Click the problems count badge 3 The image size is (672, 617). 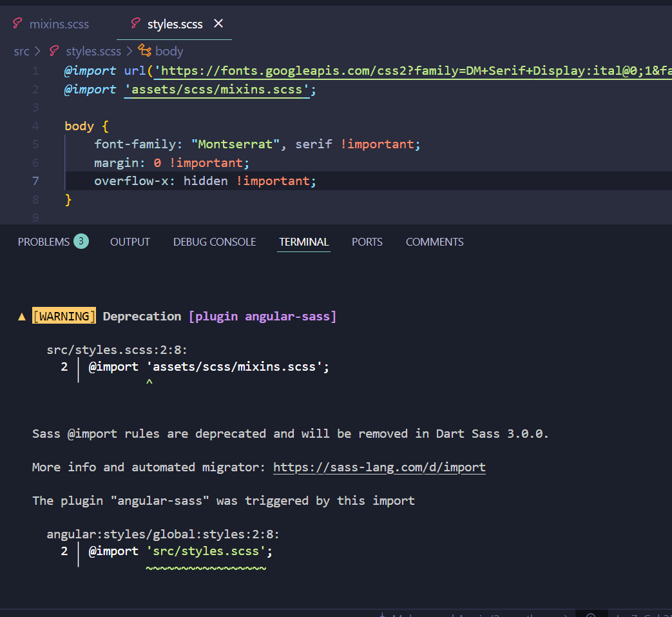pyautogui.click(x=81, y=241)
